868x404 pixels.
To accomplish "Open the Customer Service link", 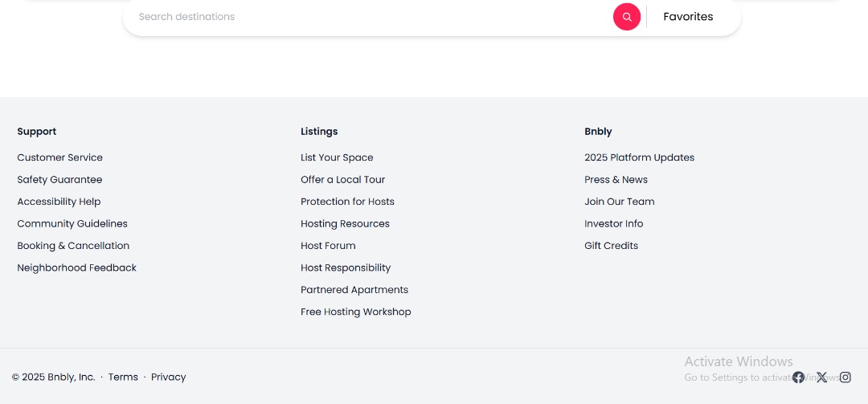I will point(60,158).
